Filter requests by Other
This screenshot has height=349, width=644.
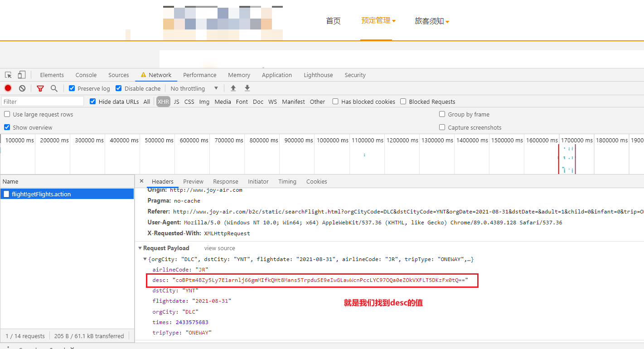click(318, 102)
